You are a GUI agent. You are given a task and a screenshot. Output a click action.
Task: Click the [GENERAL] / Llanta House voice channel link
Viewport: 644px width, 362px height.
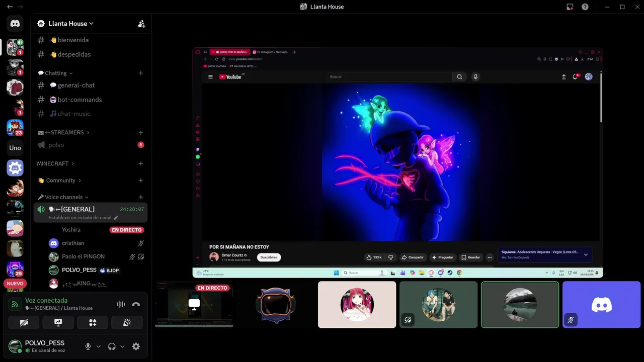[59, 308]
